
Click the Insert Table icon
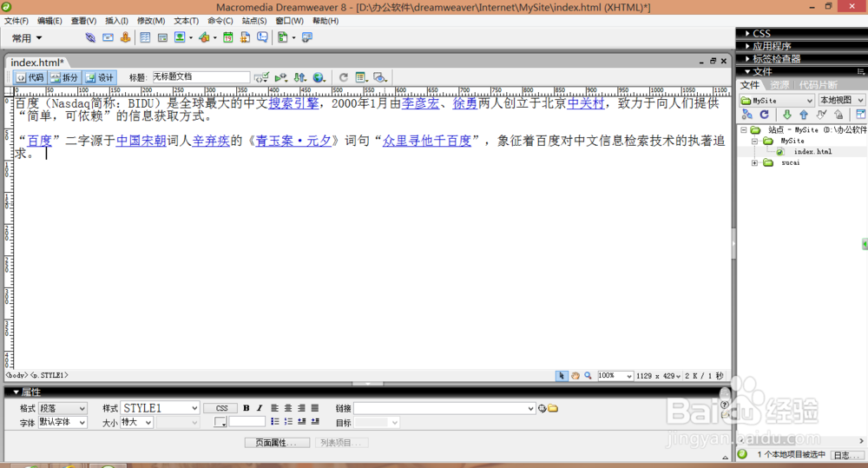[145, 37]
